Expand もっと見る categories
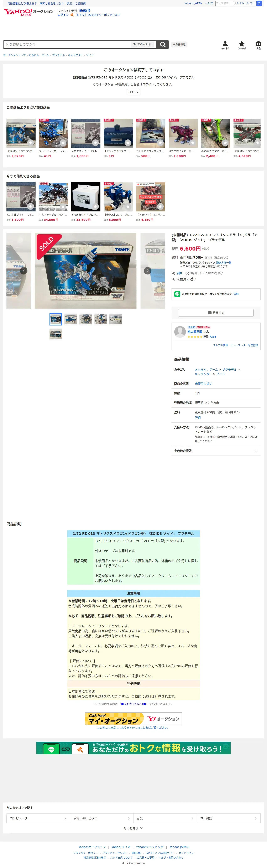The width and height of the screenshot is (267, 868). (x=133, y=828)
